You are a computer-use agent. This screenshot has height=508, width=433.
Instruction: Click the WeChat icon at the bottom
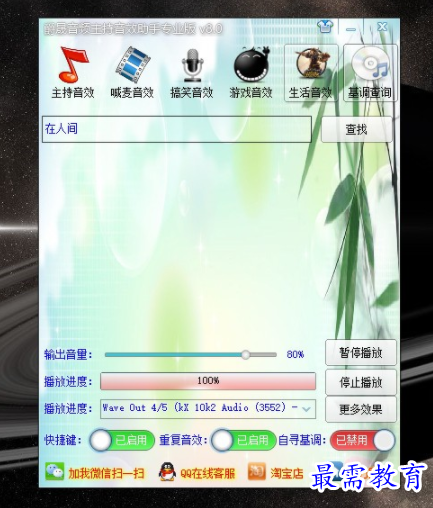54,472
